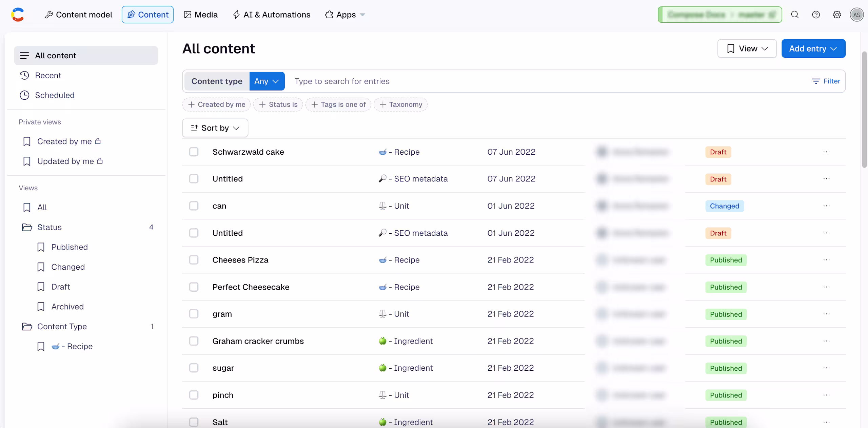Image resolution: width=868 pixels, height=428 pixels.
Task: Add the Tags is one of filter
Action: click(338, 104)
